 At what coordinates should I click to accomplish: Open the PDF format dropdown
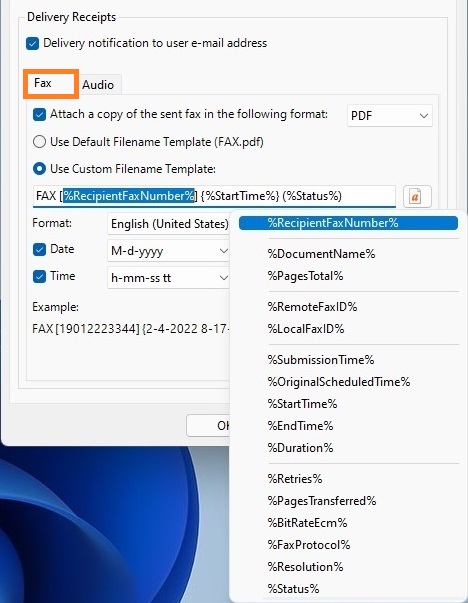click(x=390, y=115)
